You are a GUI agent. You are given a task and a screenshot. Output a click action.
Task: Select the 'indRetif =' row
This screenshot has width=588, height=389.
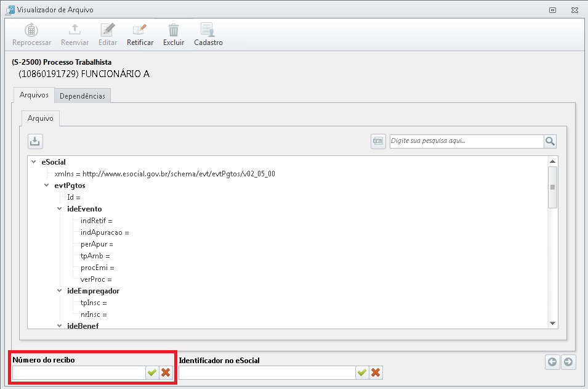pos(97,221)
